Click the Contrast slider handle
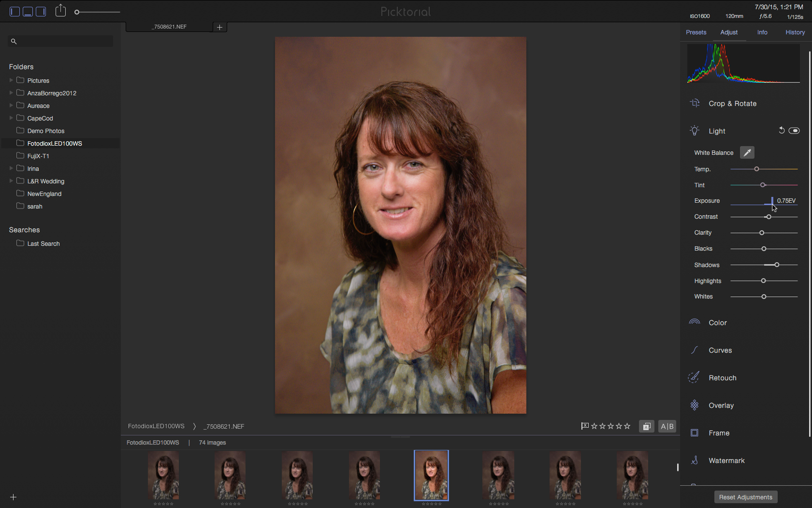This screenshot has width=812, height=508. coord(768,217)
